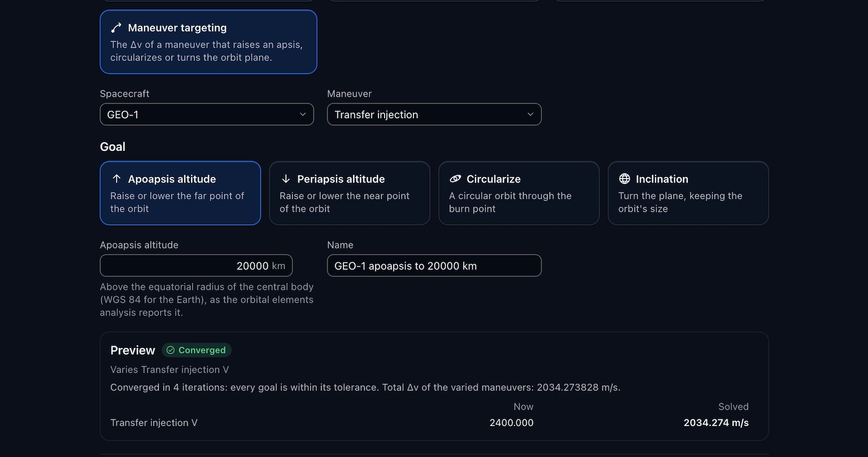Expand the Spacecraft dropdown chevron
The height and width of the screenshot is (457, 868).
click(x=303, y=115)
